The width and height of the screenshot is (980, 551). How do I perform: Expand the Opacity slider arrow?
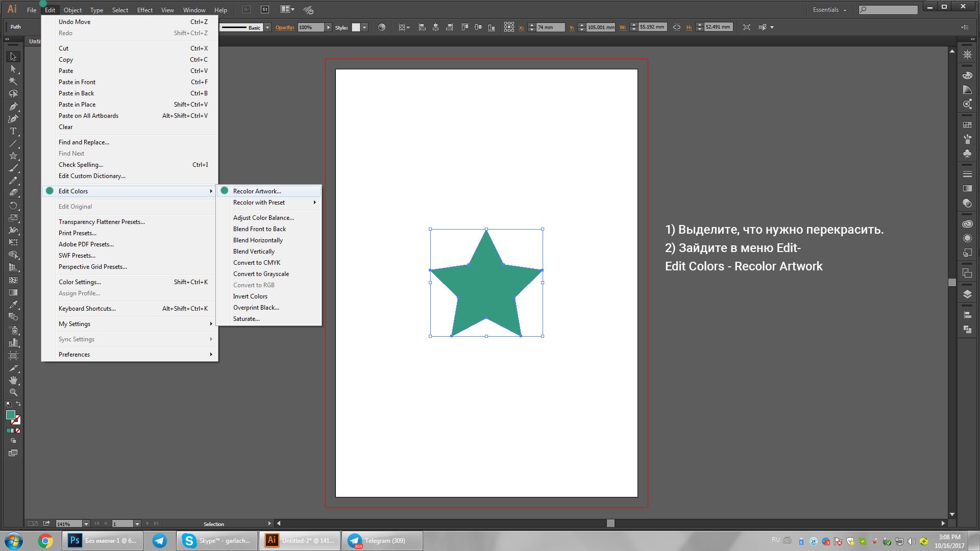click(x=328, y=27)
